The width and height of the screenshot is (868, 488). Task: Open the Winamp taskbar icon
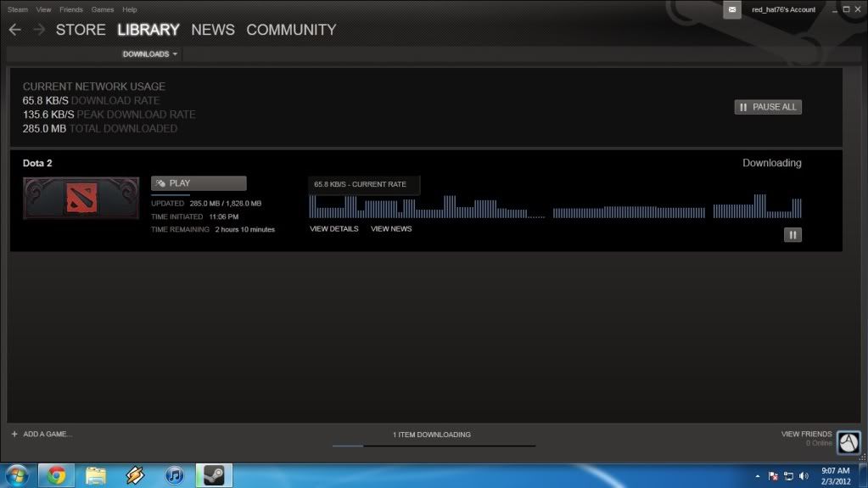[x=135, y=476]
